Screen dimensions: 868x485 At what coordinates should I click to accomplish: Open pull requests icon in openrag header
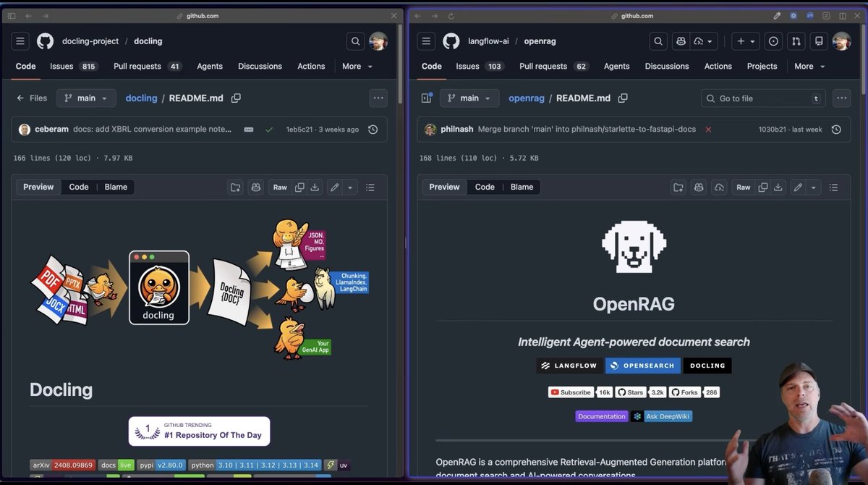[796, 41]
